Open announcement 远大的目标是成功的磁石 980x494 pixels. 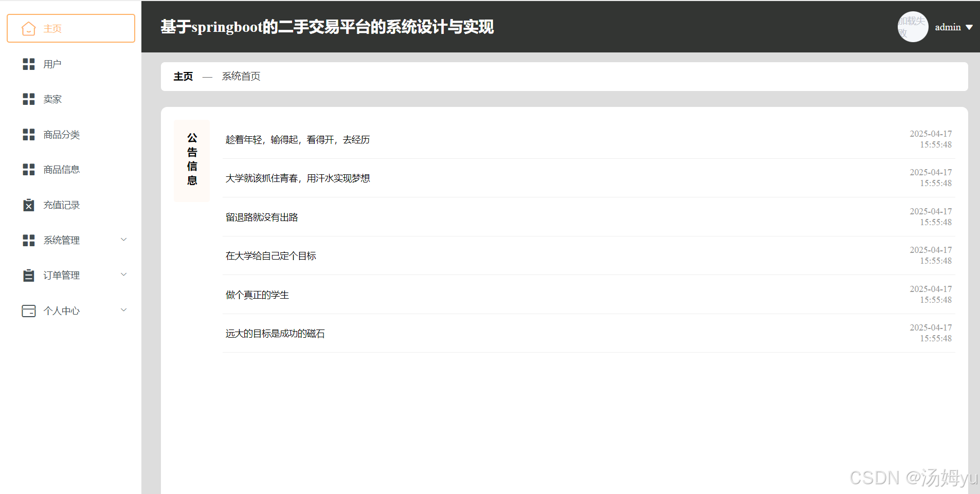pyautogui.click(x=275, y=334)
